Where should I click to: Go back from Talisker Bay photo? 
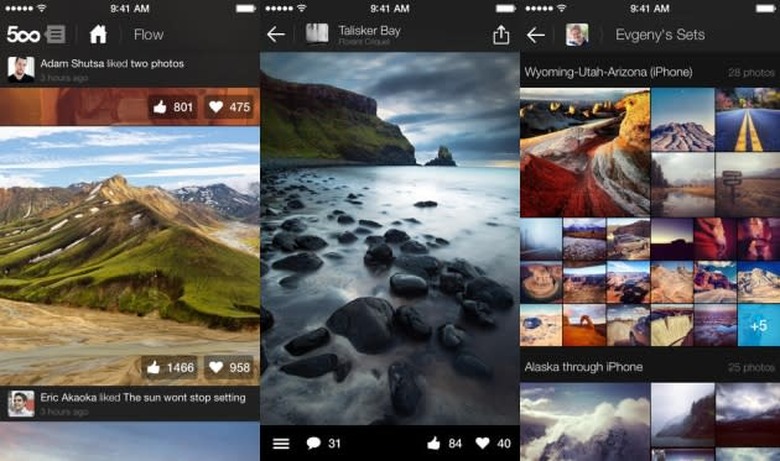coord(276,35)
